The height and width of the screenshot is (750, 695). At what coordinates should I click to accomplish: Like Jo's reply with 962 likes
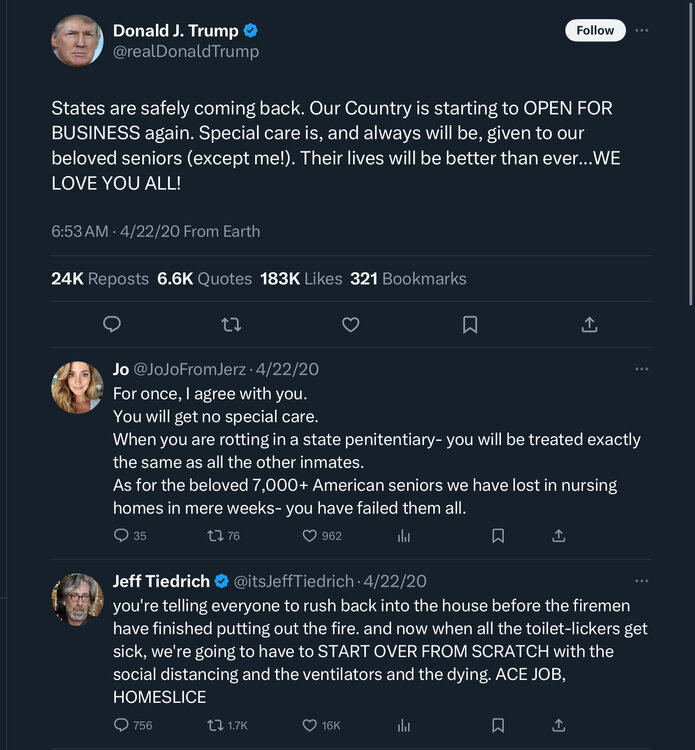[310, 536]
